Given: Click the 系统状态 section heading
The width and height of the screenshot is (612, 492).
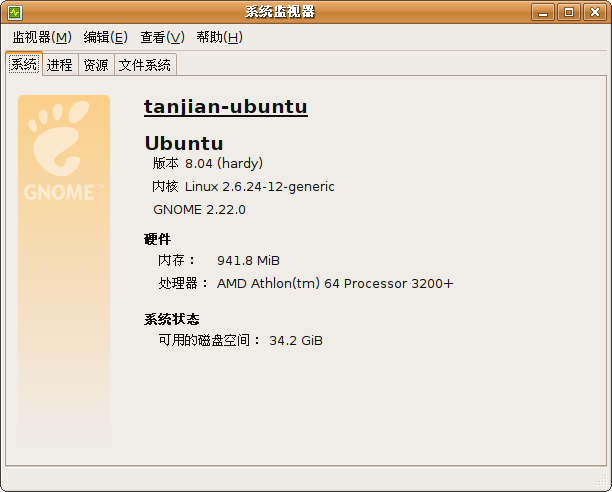Looking at the screenshot, I should coord(171,319).
